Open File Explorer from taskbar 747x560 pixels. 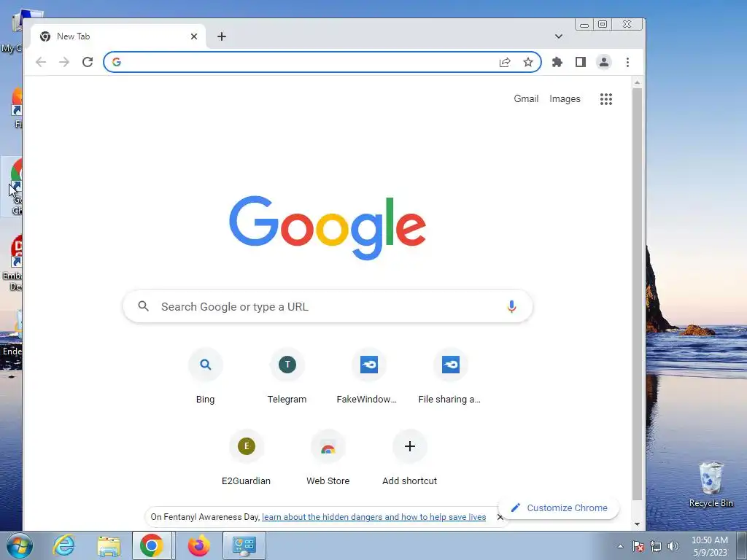109,545
